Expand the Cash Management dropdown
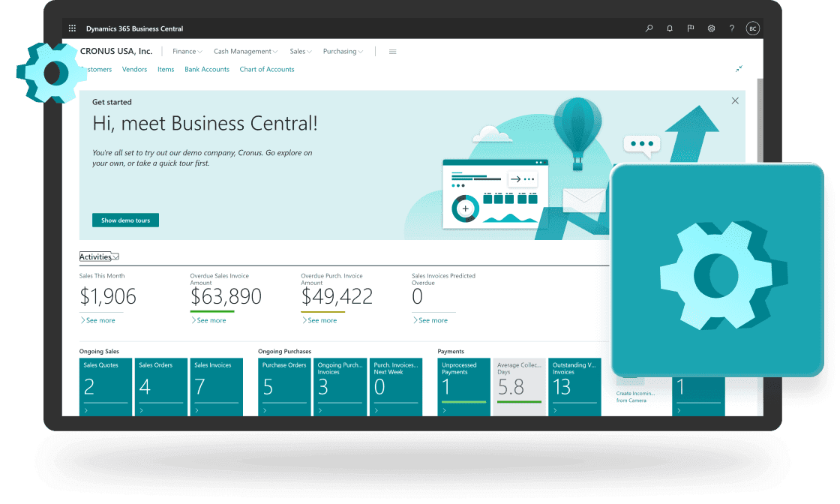This screenshot has height=504, width=840. click(x=245, y=52)
